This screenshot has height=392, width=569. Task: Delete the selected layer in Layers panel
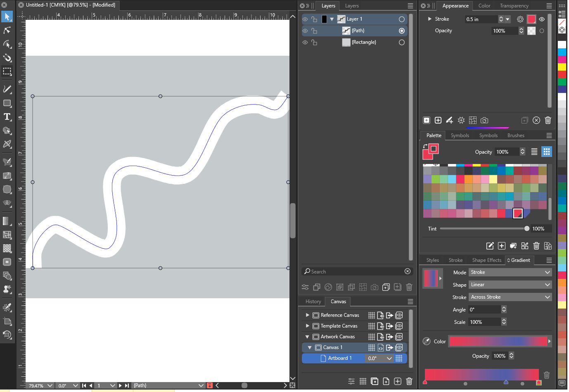pyautogui.click(x=409, y=287)
